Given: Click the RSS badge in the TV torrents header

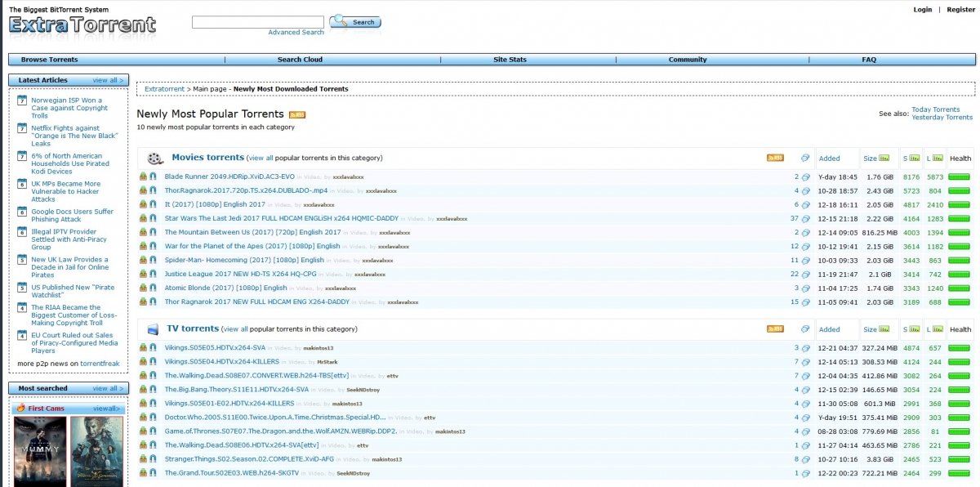Looking at the screenshot, I should point(775,328).
